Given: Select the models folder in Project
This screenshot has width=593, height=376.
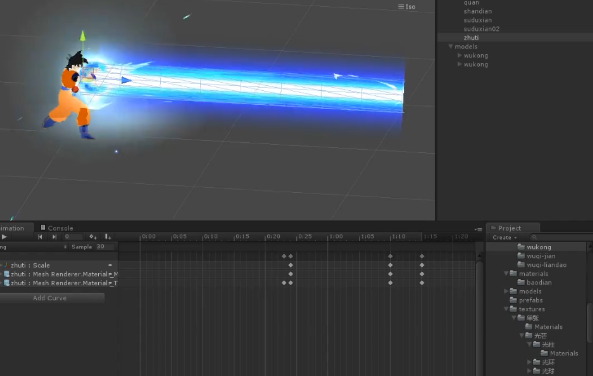Looking at the screenshot, I should 526,291.
